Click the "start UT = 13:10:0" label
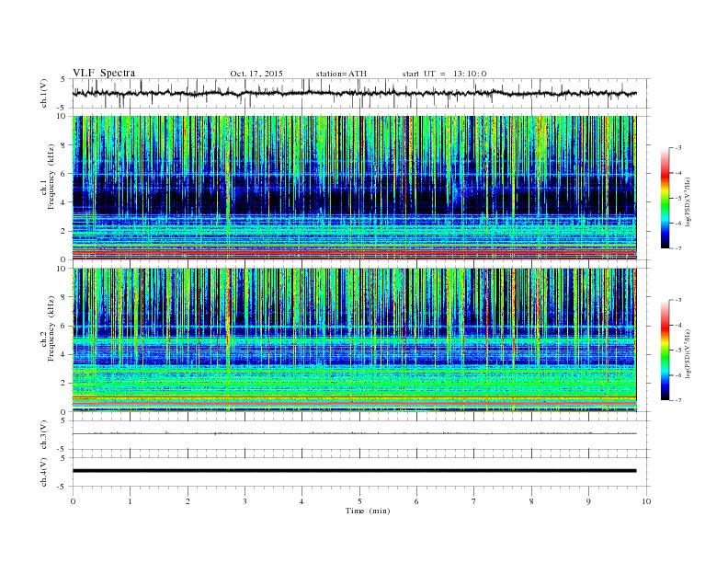The height and width of the screenshot is (563, 728). (x=444, y=74)
